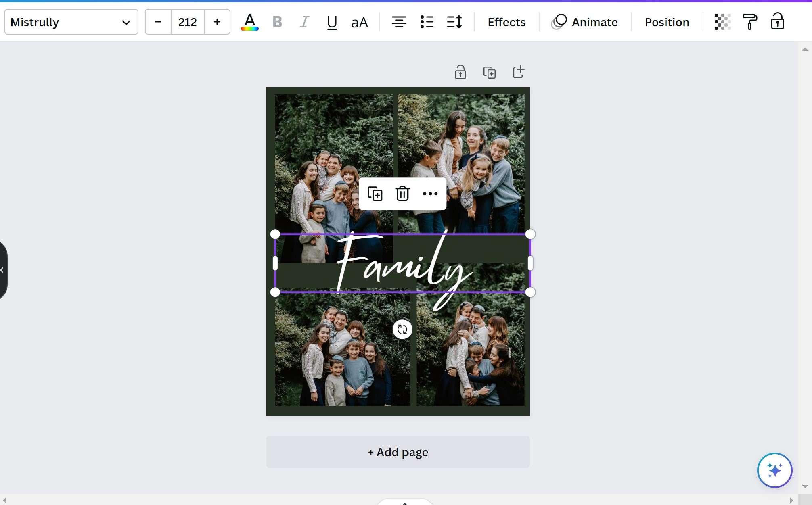Decrease font size with minus button
The image size is (812, 505).
coord(158,22)
